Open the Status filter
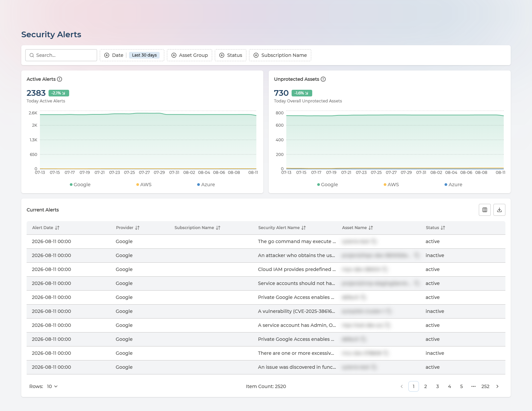Screen dimensions: 532x411 coord(230,55)
